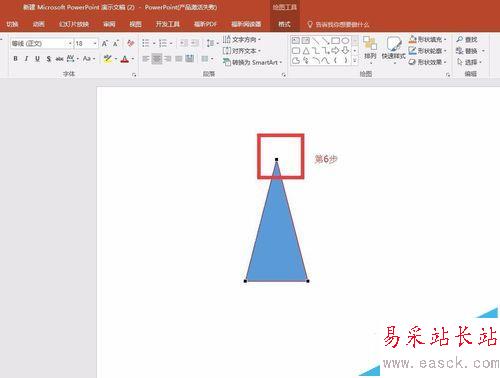This screenshot has width=500, height=378.
Task: Click the Replace button in editing group
Action: tap(469, 51)
